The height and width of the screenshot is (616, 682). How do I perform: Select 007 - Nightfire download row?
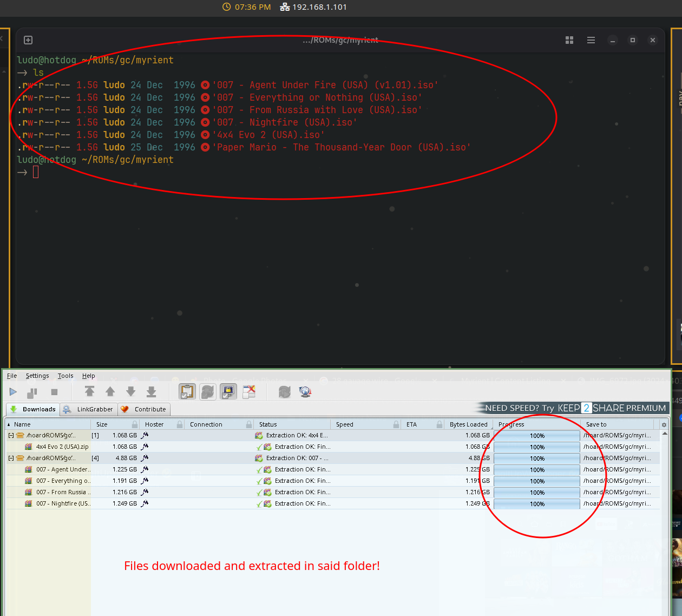333,503
